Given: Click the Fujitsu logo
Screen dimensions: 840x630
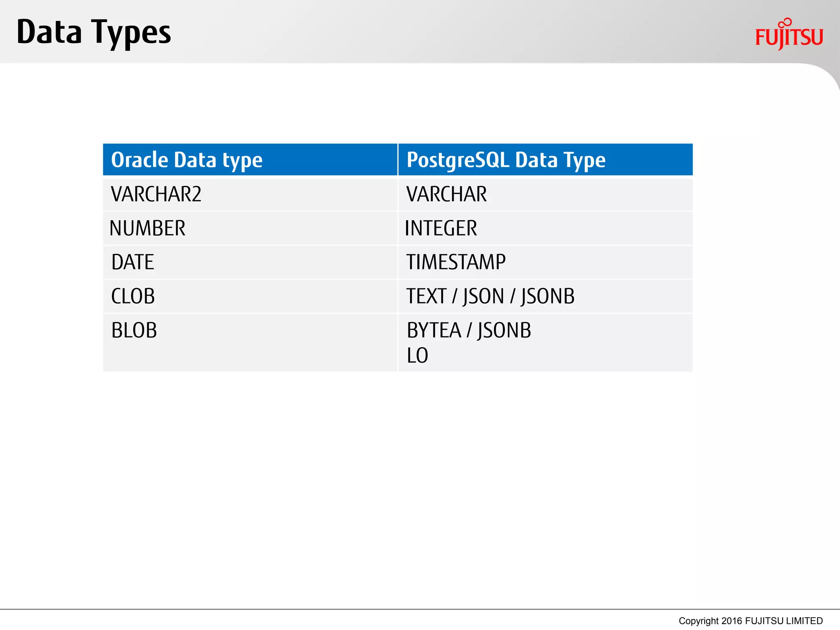Looking at the screenshot, I should point(789,34).
